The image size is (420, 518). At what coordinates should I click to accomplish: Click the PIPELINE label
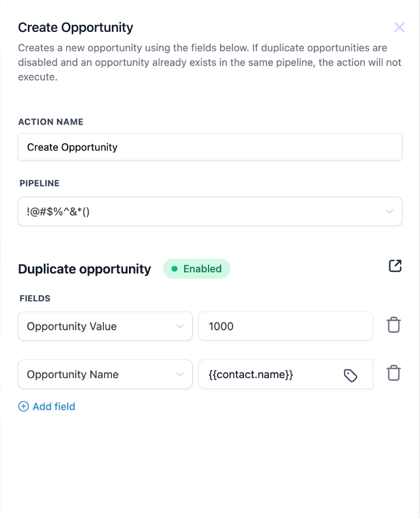[39, 184]
